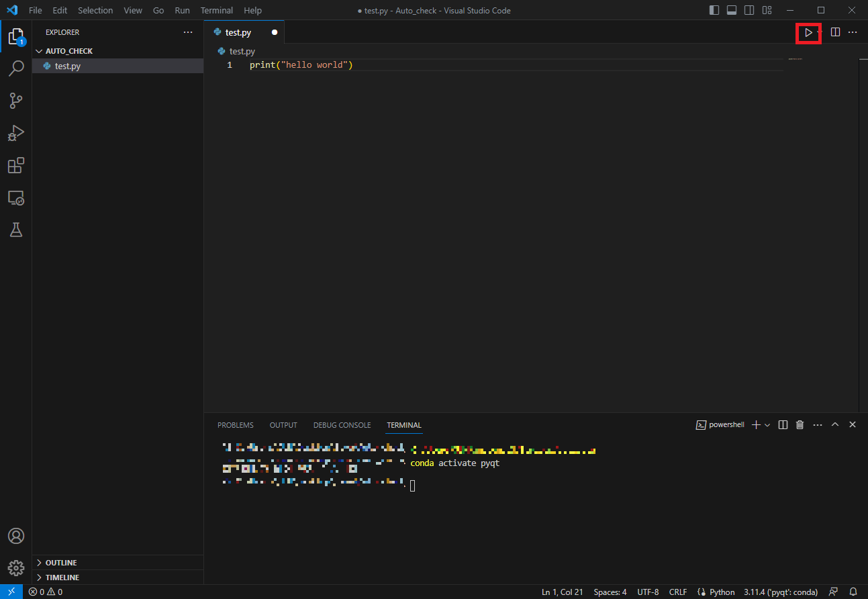The image size is (868, 599).
Task: Click the VS Code logo in title bar
Action: point(12,11)
